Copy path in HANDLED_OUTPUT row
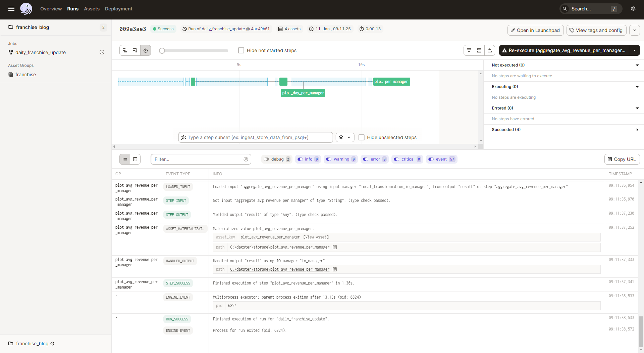Viewport: 644px width, 353px height. pos(335,269)
